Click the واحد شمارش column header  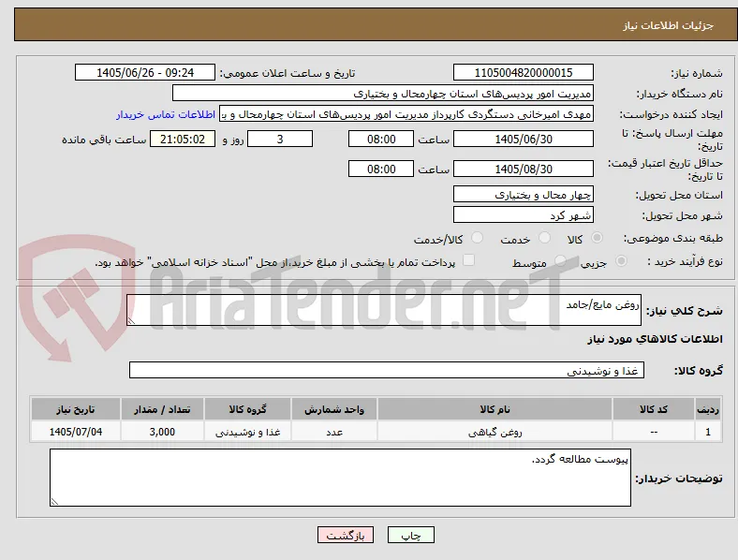334,409
